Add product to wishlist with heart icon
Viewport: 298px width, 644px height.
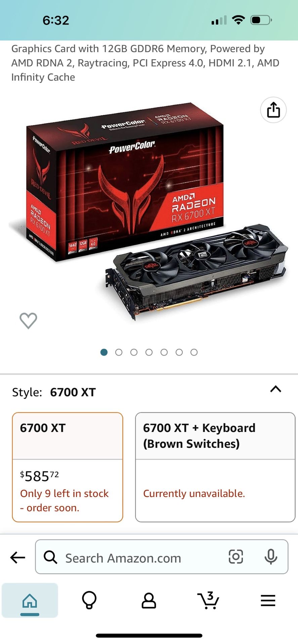tap(28, 321)
